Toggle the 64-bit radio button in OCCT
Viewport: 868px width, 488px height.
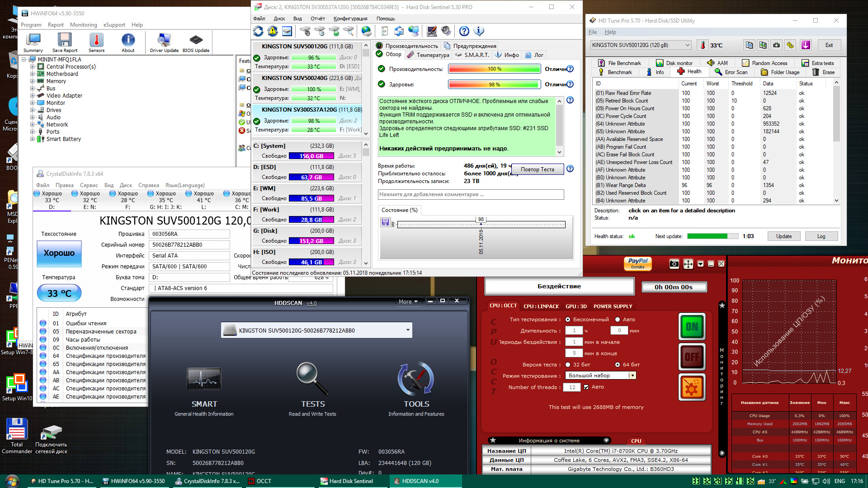point(618,365)
